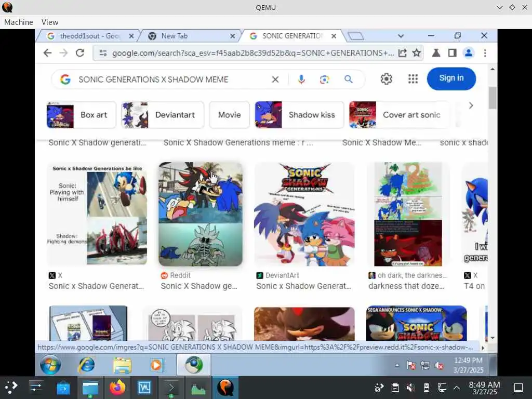This screenshot has width=532, height=399.
Task: Select Chrome icon on Windows taskbar
Action: click(x=194, y=365)
